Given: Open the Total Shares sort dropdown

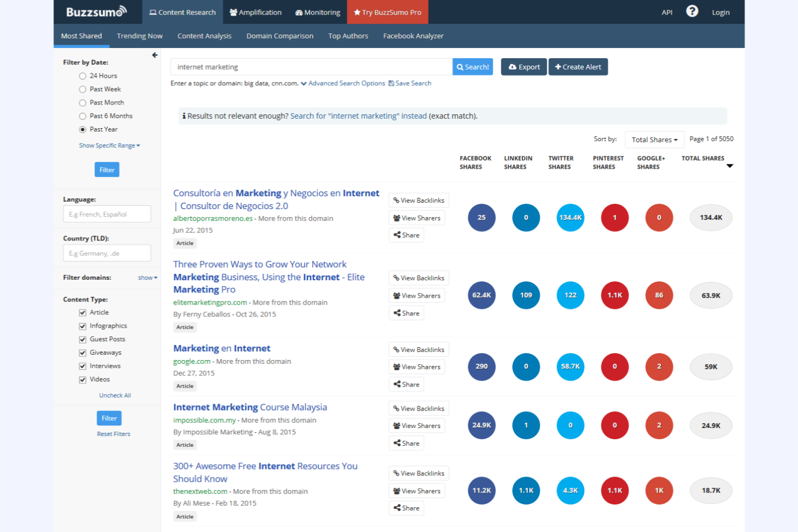Looking at the screenshot, I should [x=654, y=139].
